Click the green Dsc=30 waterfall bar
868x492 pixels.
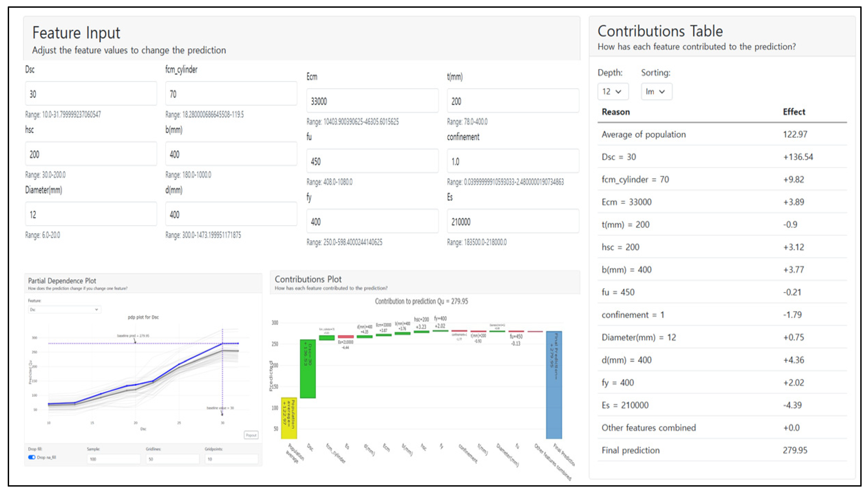[308, 369]
